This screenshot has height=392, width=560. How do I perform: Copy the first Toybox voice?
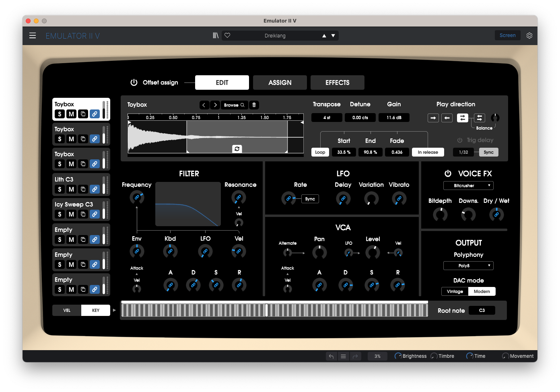[83, 114]
